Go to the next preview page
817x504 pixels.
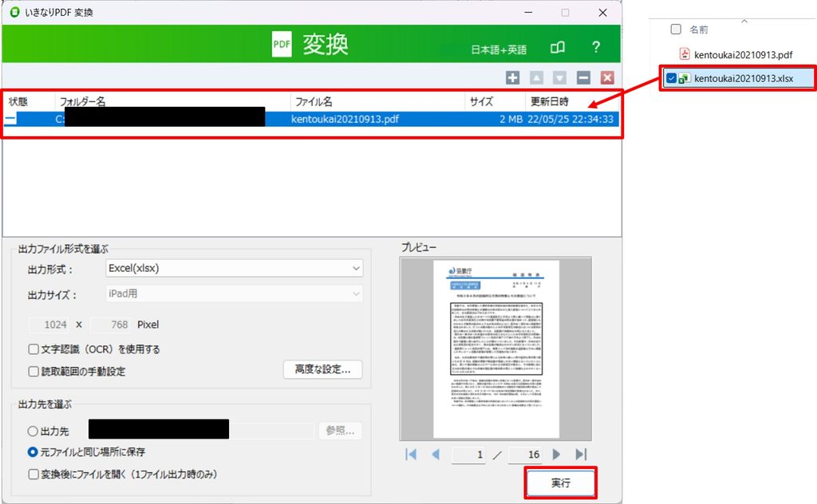point(556,454)
